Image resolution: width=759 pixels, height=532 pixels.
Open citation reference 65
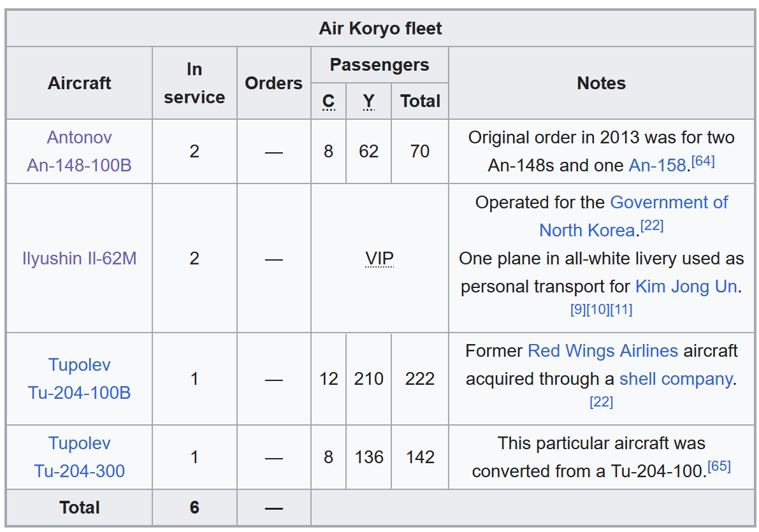point(719,466)
